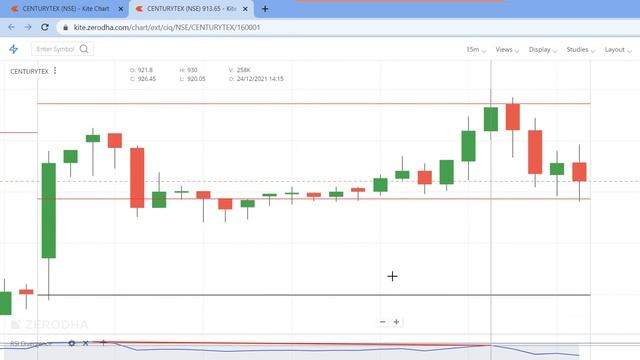Image resolution: width=640 pixels, height=360 pixels.
Task: Reload the Kite chart page
Action: (x=45, y=27)
